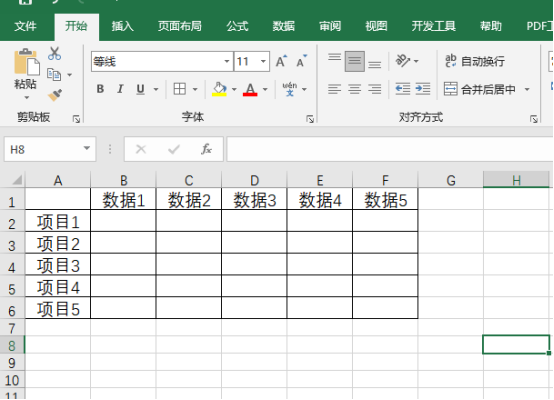The image size is (554, 400).
Task: Select cell containing 数据5
Action: click(385, 200)
